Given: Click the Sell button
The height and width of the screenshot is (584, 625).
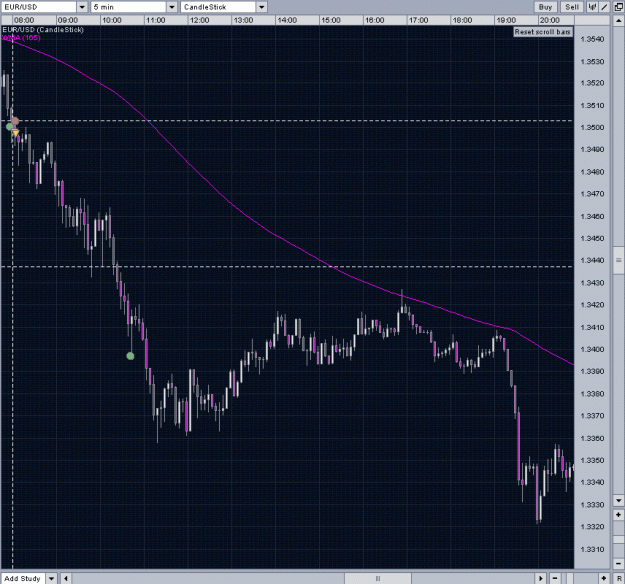Looking at the screenshot, I should (572, 7).
